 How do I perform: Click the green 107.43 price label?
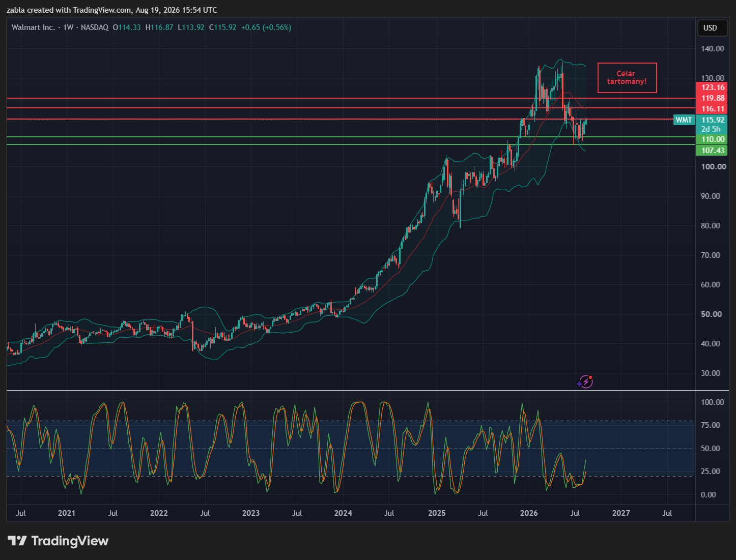click(x=712, y=151)
